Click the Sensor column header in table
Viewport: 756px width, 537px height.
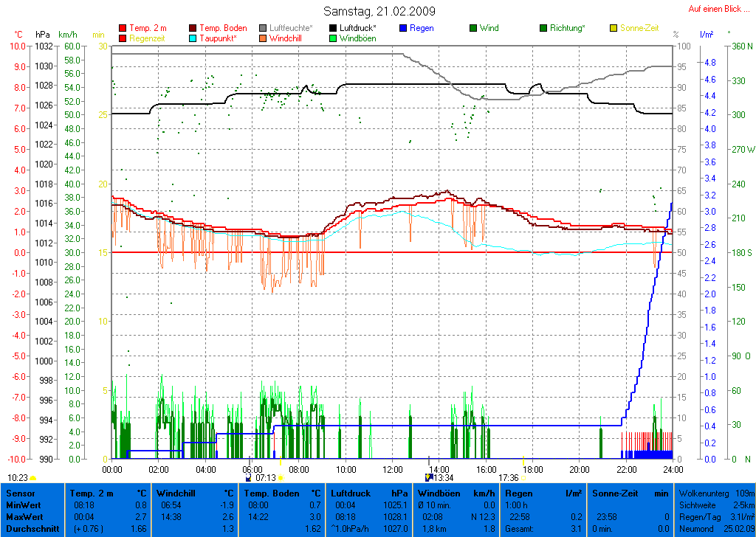[21, 493]
